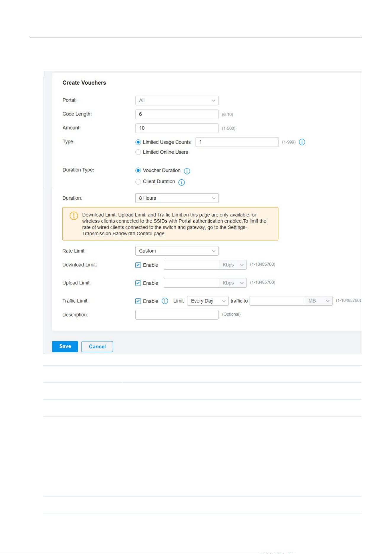The height and width of the screenshot is (554, 392).
Task: Click the Save button
Action: (x=65, y=347)
